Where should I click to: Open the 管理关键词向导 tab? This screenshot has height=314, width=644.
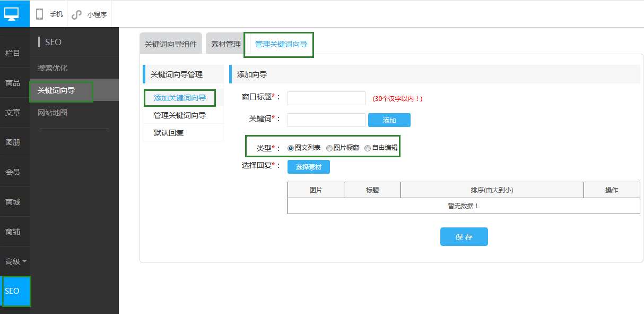tap(281, 44)
